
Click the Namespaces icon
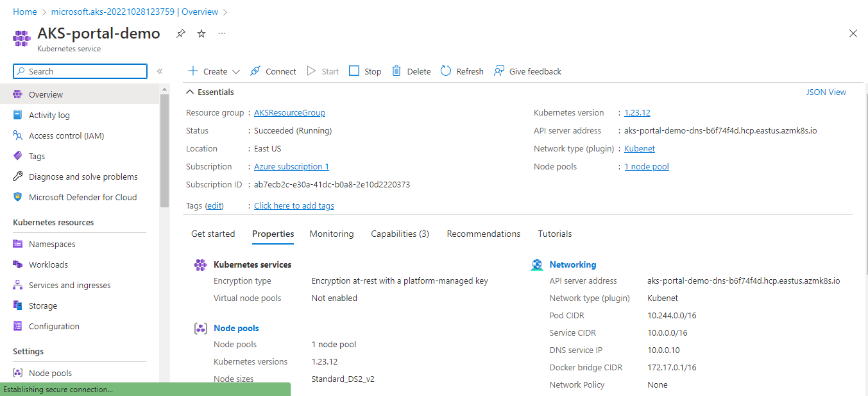(x=18, y=244)
